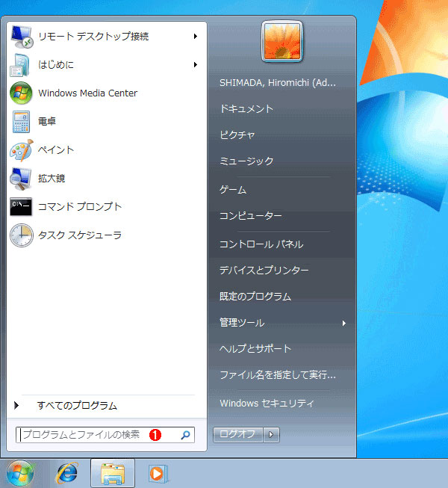448x488 pixels.
Task: Open ピクチャ folder
Action: click(237, 135)
